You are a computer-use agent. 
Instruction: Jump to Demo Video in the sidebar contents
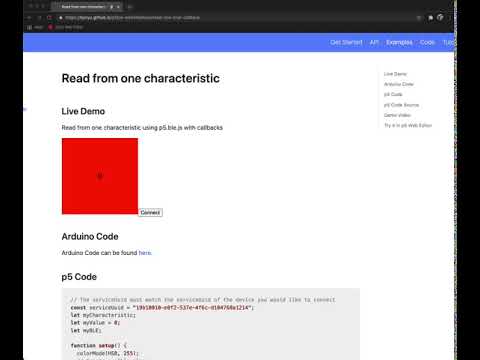click(x=397, y=115)
